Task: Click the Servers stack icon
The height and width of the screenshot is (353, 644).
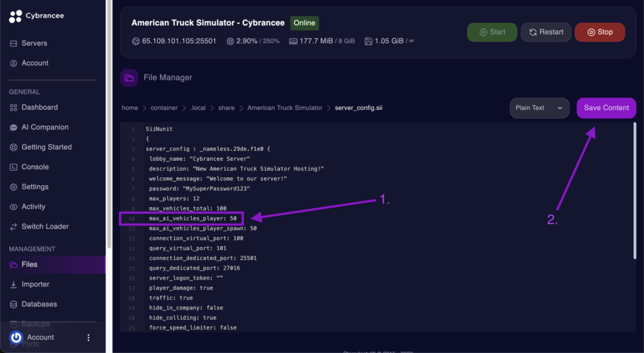Action: click(14, 43)
